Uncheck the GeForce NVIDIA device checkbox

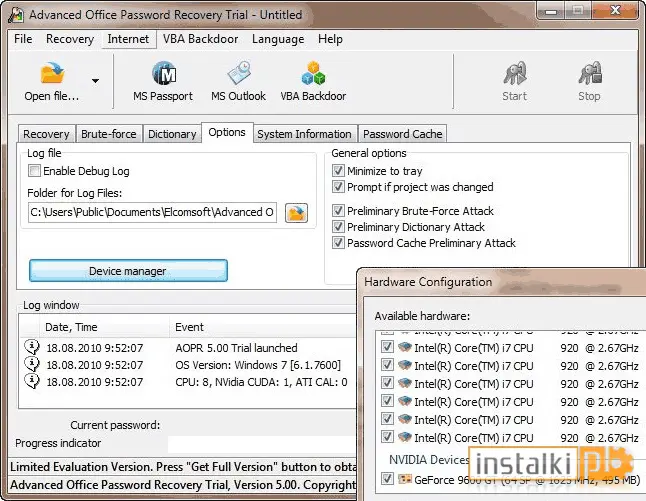[387, 479]
